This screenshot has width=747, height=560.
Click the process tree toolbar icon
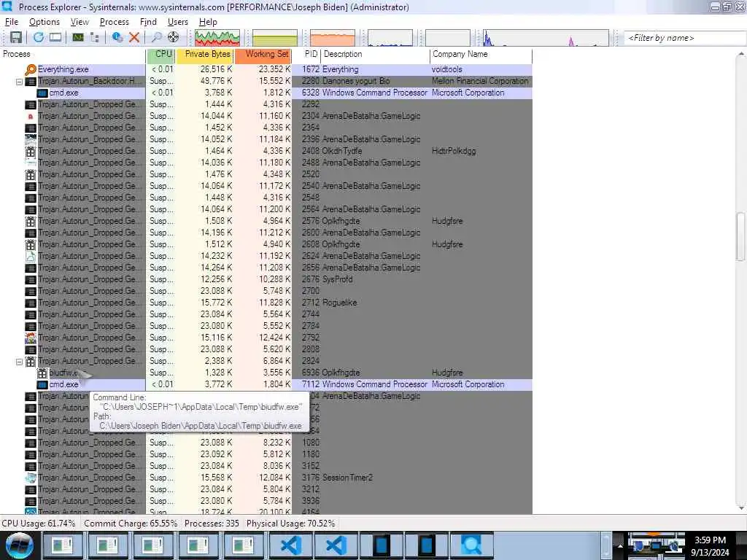pos(94,37)
